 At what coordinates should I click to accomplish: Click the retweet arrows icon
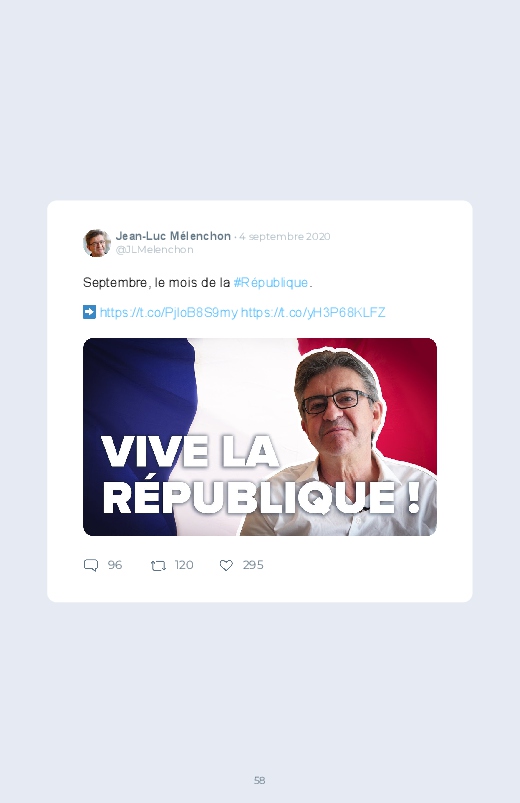[158, 565]
